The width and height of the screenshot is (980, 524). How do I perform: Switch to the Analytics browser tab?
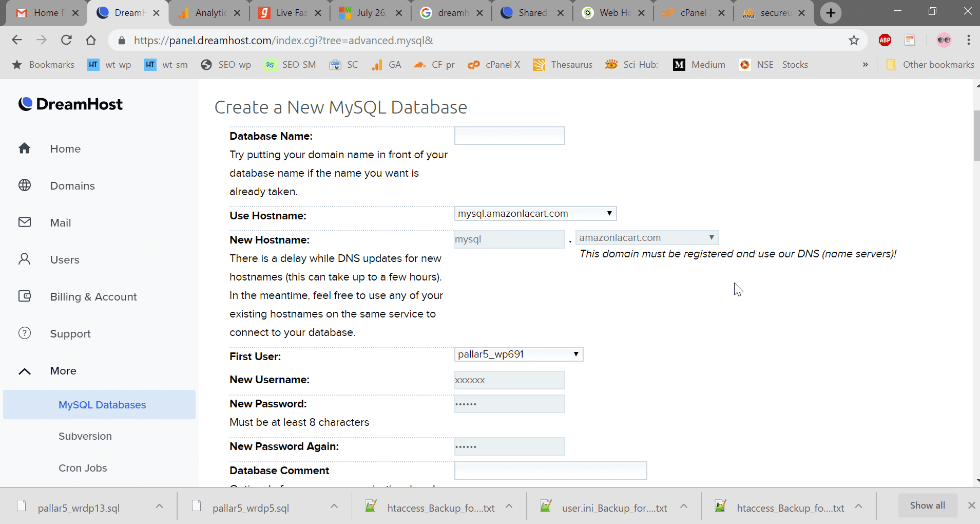207,12
